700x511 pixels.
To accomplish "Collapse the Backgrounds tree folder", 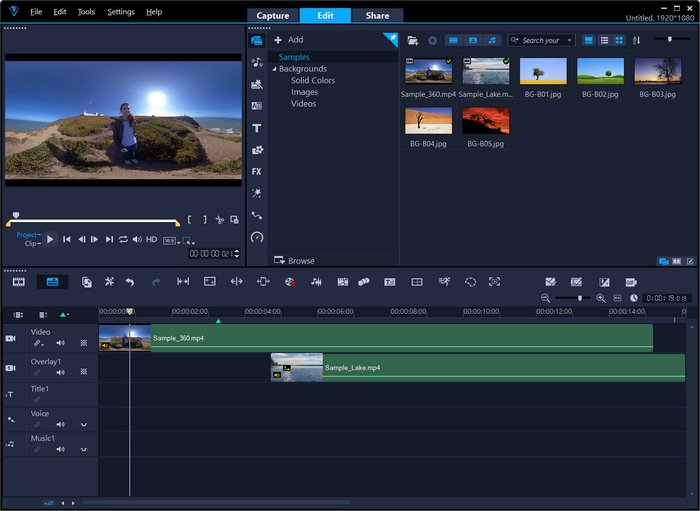I will pos(274,69).
